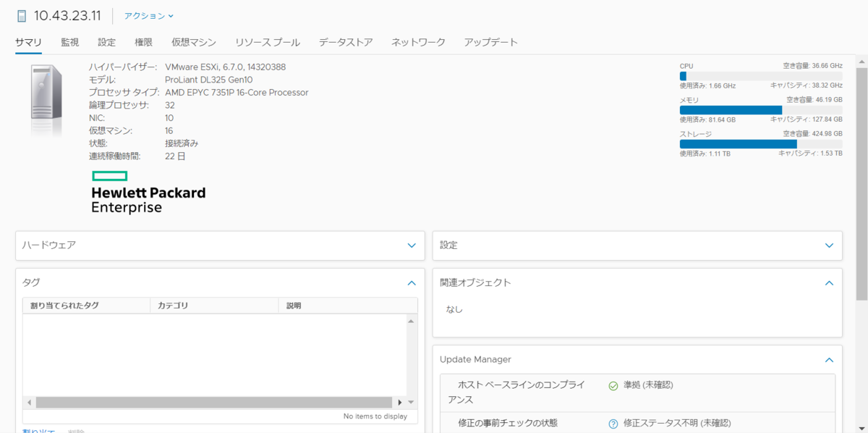Viewport: 868px width, 433px height.
Task: Click the tag table horizontal scrollbar
Action: point(213,403)
